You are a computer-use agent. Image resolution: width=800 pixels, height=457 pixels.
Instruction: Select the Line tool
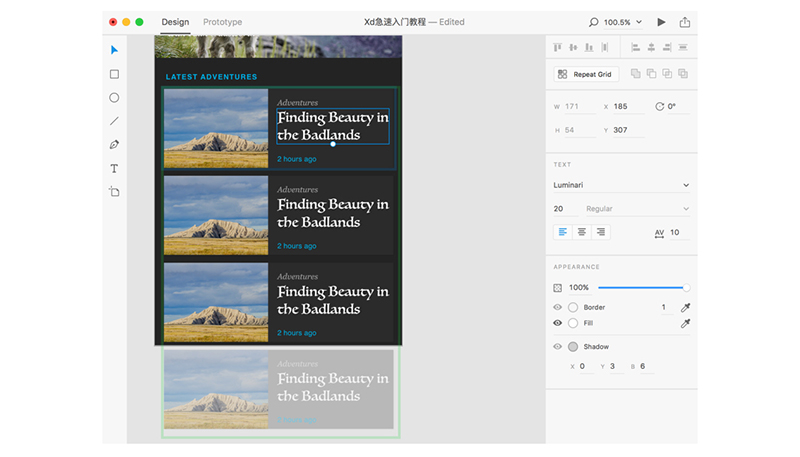click(114, 121)
